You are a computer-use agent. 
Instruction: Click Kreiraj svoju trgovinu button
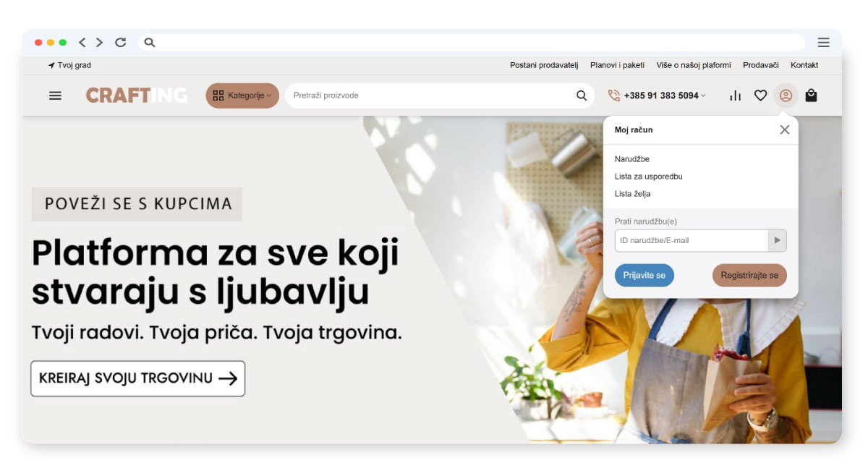click(137, 378)
